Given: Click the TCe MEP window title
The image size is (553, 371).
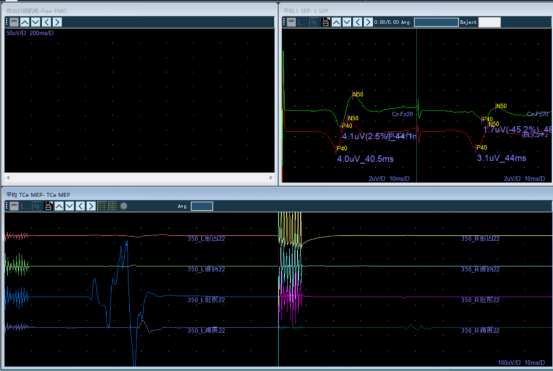Looking at the screenshot, I should tap(38, 195).
